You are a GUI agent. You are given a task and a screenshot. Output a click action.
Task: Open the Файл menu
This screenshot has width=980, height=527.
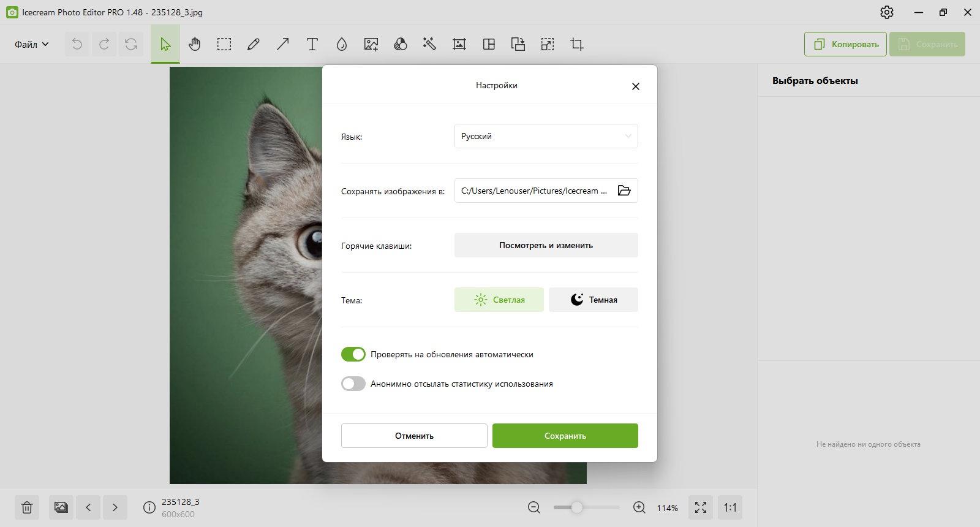pos(31,44)
